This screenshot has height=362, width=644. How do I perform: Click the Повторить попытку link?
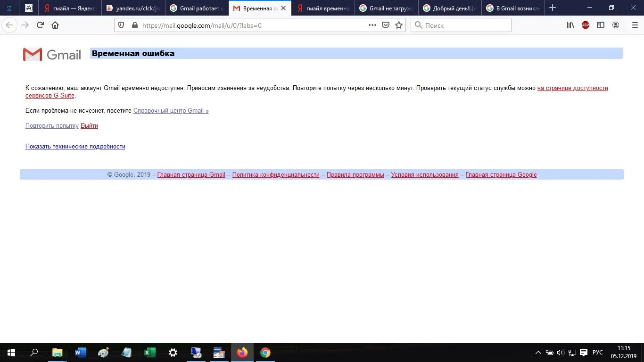coord(52,126)
